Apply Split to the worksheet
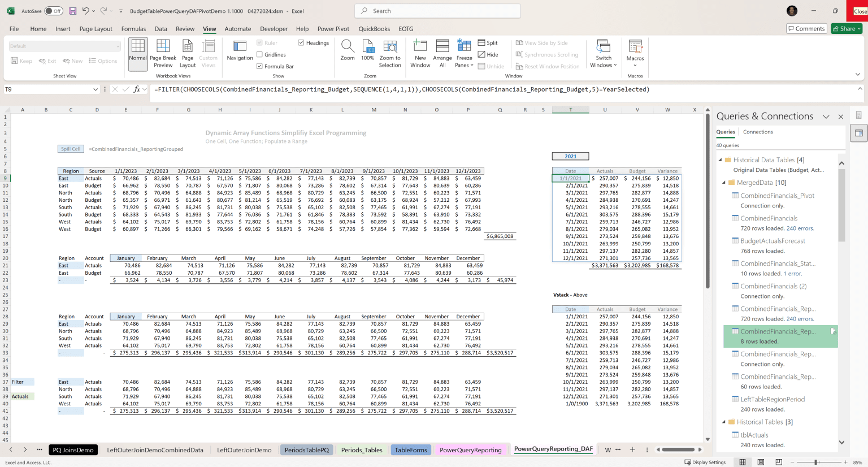868x467 pixels. coord(488,42)
